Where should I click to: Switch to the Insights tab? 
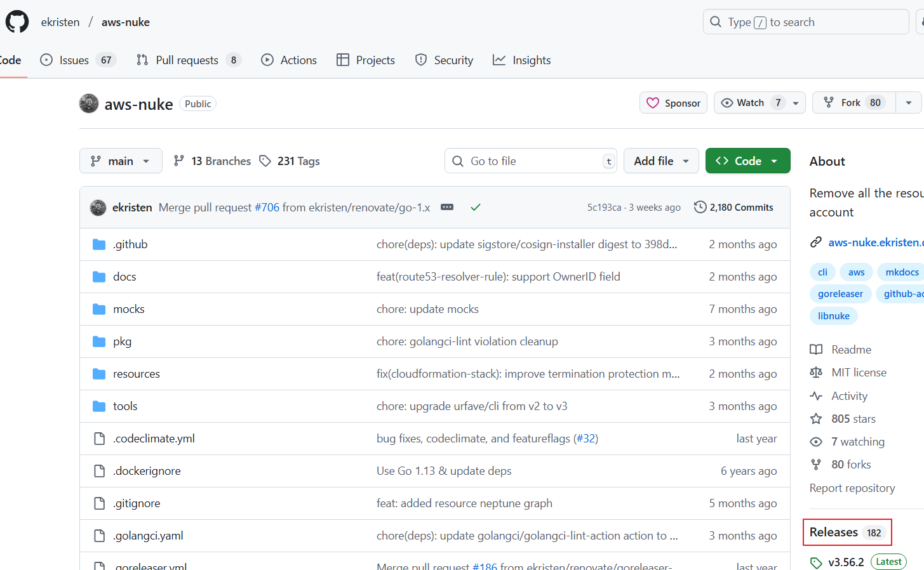522,60
